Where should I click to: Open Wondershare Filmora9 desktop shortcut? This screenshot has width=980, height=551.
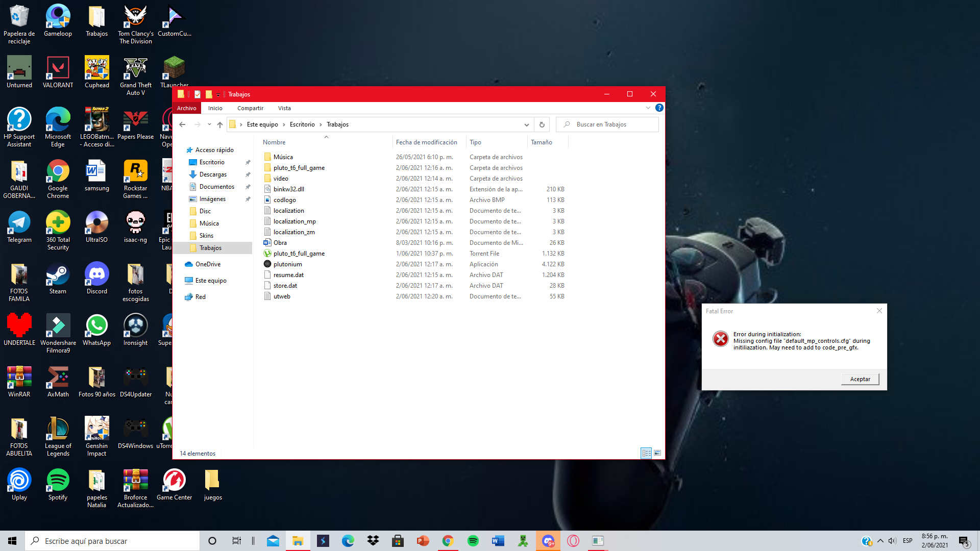pos(58,334)
